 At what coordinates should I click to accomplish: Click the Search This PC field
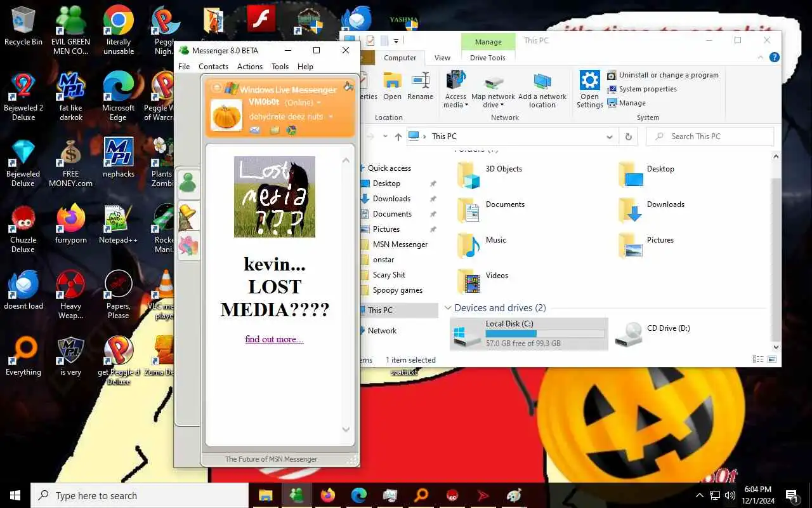[x=710, y=137]
